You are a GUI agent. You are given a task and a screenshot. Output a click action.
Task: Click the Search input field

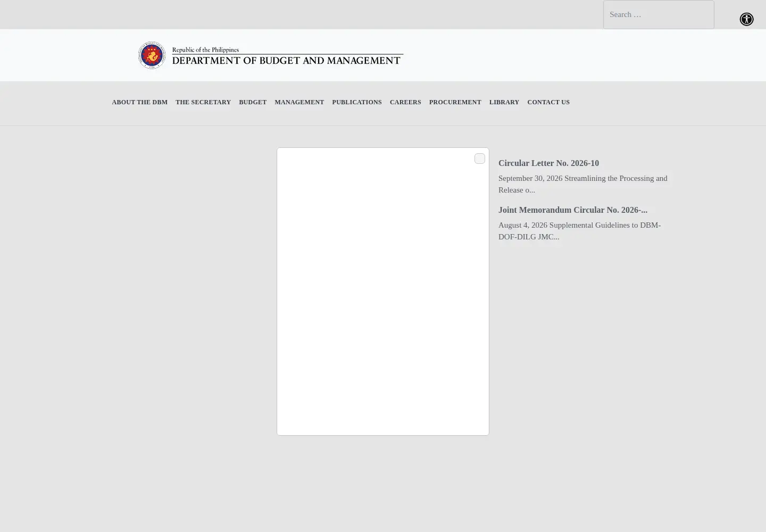pyautogui.click(x=659, y=14)
